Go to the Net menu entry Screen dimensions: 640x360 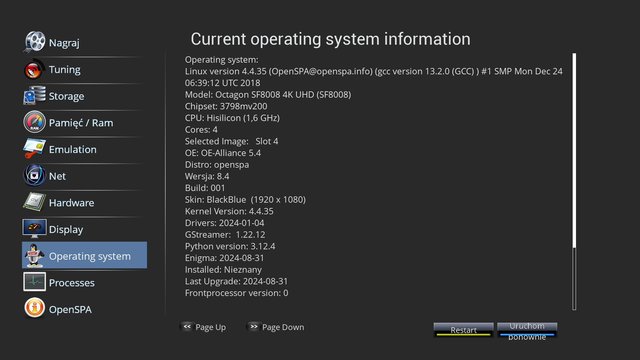coord(84,176)
